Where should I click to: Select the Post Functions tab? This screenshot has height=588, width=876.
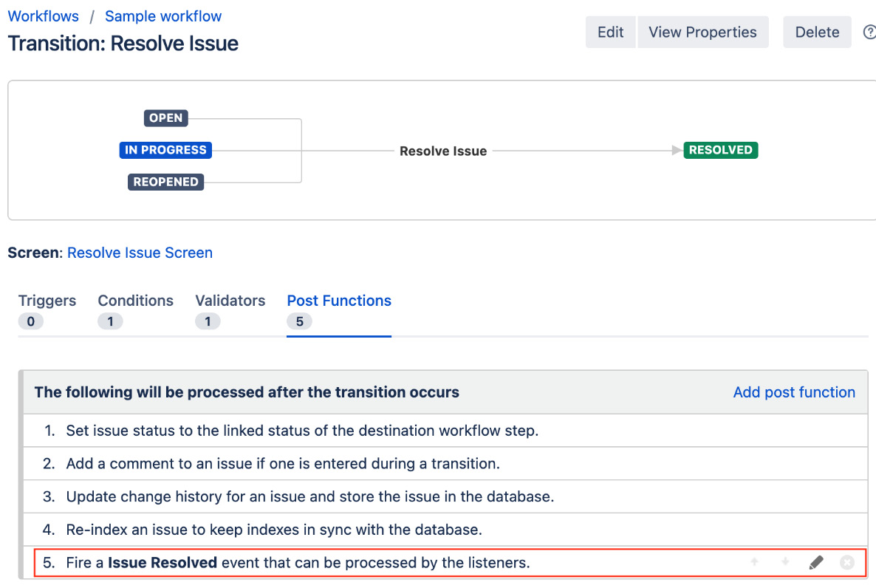click(x=338, y=301)
